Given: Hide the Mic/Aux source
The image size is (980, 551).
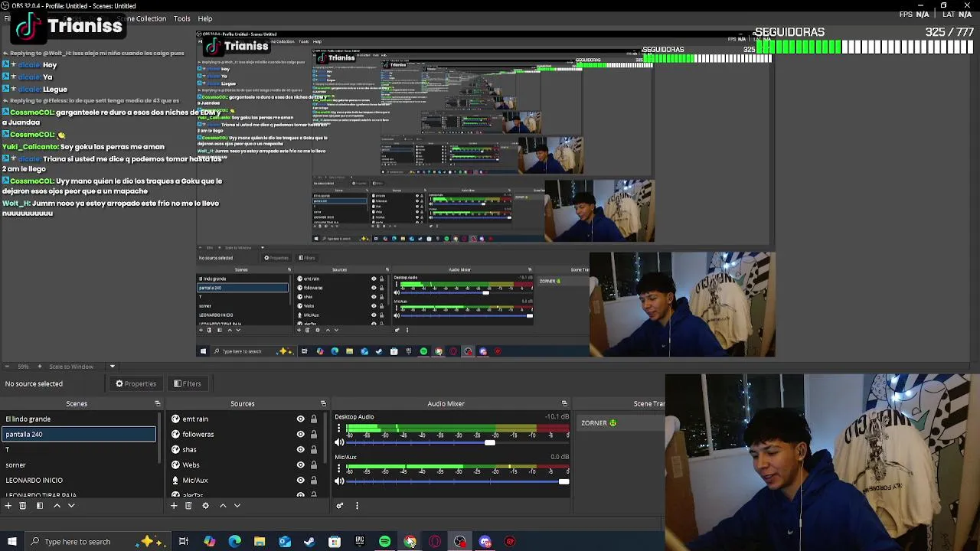Looking at the screenshot, I should [x=300, y=480].
